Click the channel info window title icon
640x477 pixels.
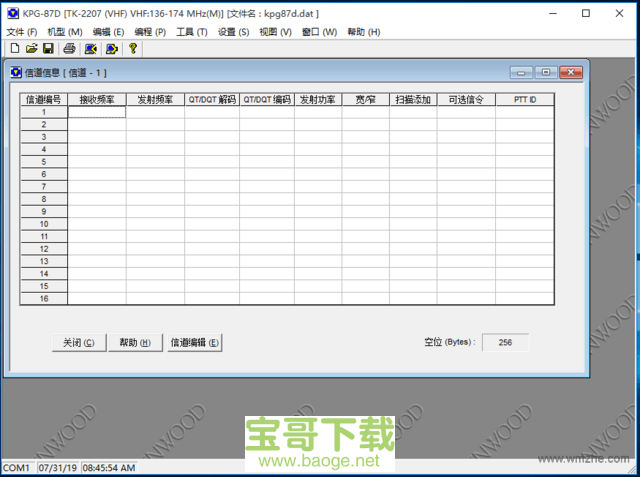click(x=16, y=73)
